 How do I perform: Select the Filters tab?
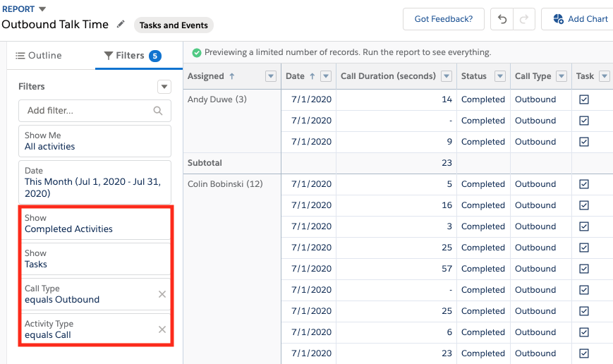[131, 56]
